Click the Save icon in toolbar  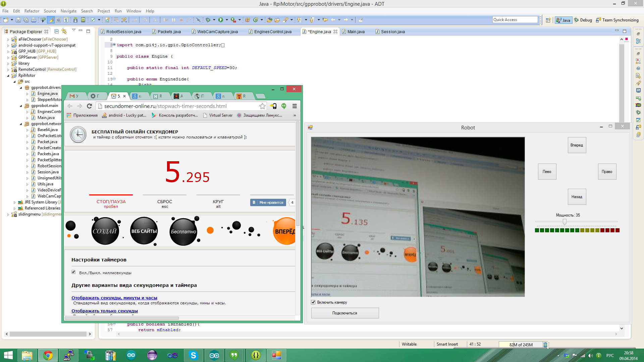[x=18, y=20]
